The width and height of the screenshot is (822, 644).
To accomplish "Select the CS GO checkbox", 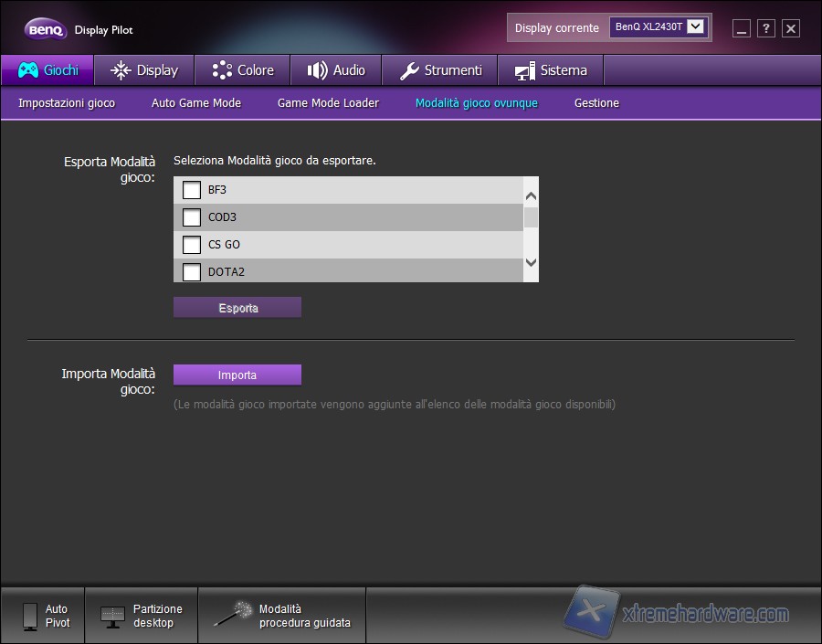I will 191,244.
